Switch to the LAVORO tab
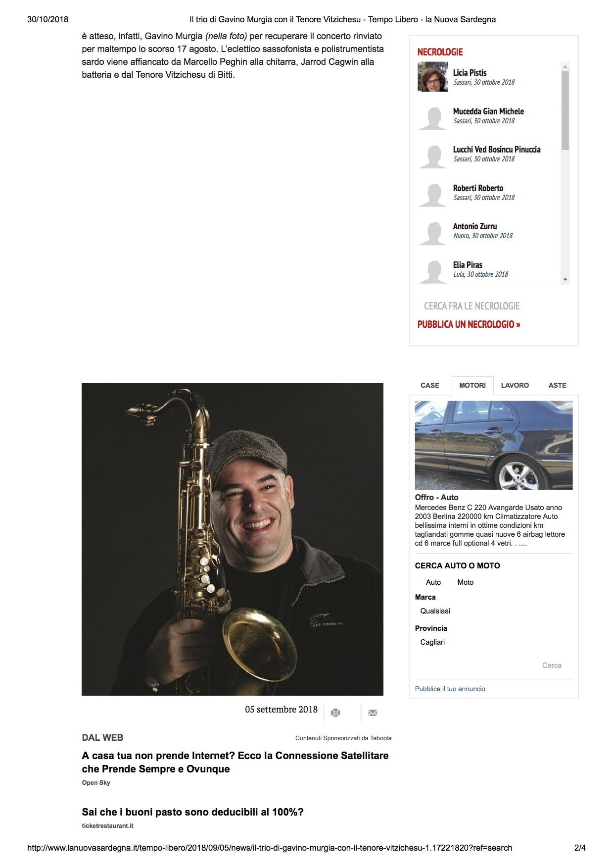Image resolution: width=613 pixels, height=868 pixels. (515, 385)
